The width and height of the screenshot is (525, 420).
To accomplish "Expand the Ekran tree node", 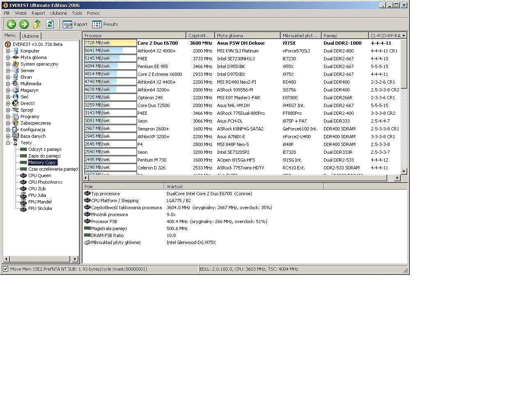I will [x=8, y=77].
